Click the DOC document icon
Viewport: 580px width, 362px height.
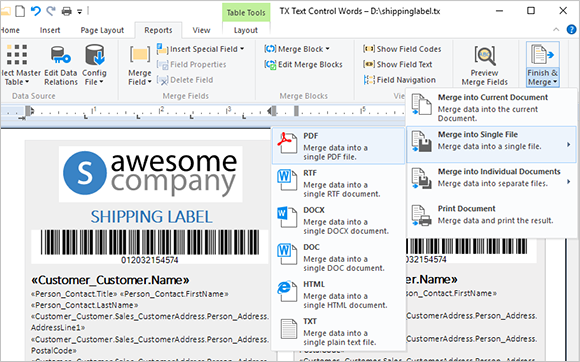coord(287,254)
